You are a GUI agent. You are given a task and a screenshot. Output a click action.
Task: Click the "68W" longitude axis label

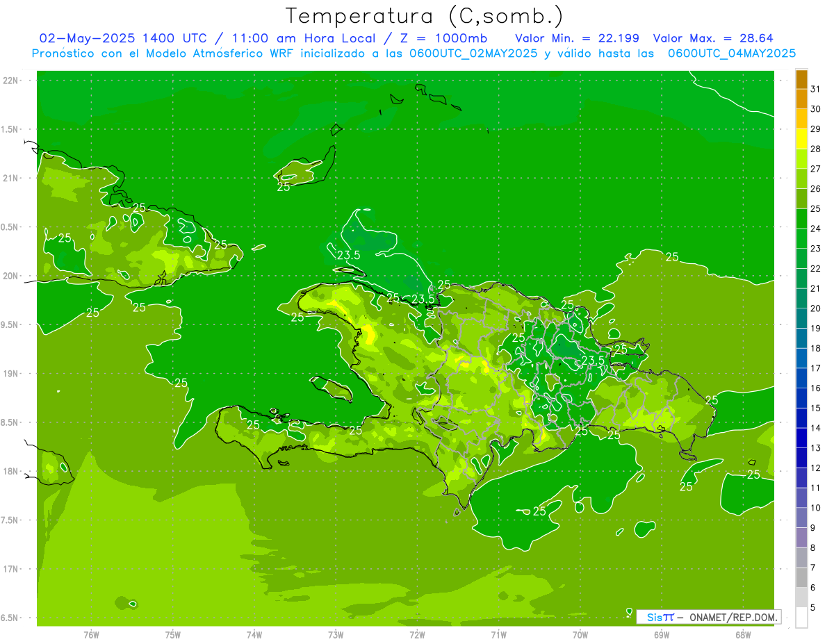(743, 635)
